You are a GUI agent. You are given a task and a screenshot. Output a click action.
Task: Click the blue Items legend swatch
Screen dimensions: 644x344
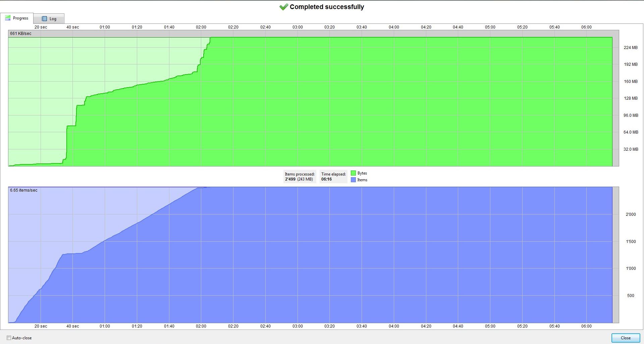pos(353,180)
